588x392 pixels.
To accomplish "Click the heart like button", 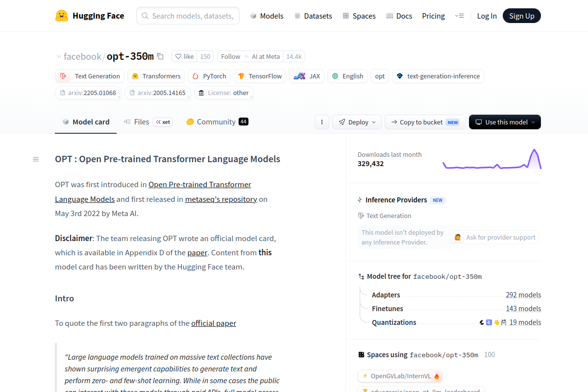I will click(185, 56).
